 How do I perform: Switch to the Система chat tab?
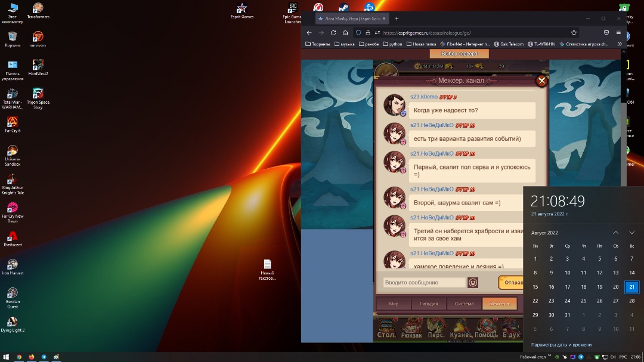coord(464,304)
